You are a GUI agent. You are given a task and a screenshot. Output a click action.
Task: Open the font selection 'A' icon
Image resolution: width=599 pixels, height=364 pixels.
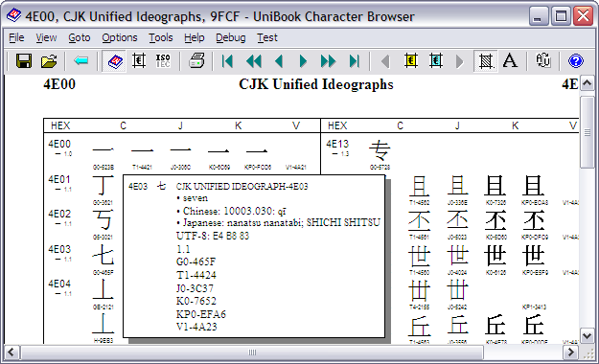click(510, 61)
